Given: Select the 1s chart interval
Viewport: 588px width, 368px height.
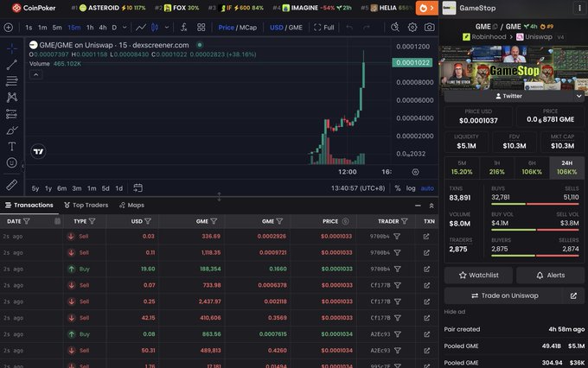Looking at the screenshot, I should (x=29, y=28).
